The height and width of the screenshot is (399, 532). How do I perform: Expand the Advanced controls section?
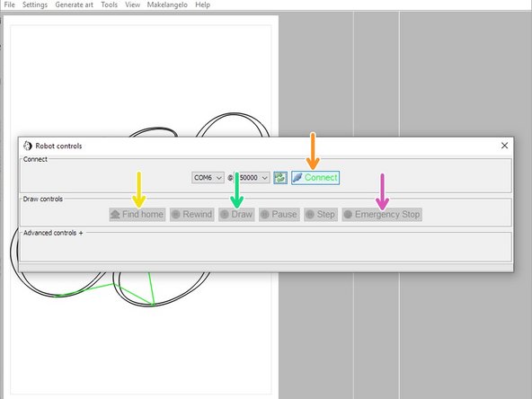(53, 233)
